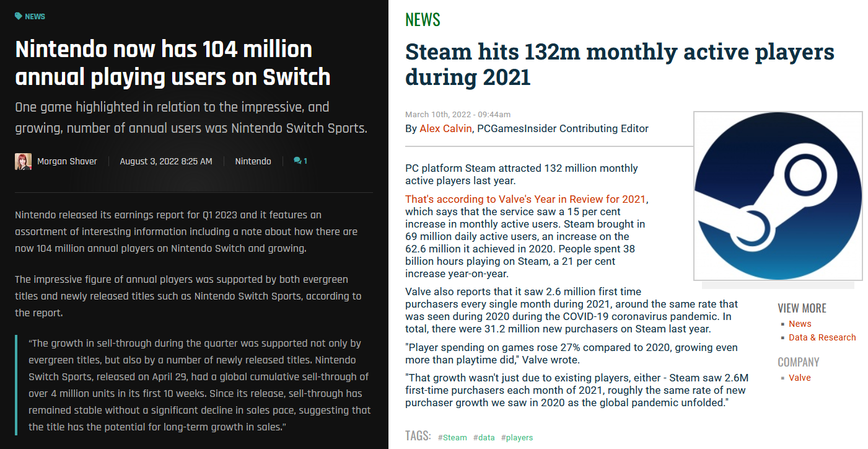Click the Nintendo category link
The width and height of the screenshot is (868, 449).
pos(253,161)
